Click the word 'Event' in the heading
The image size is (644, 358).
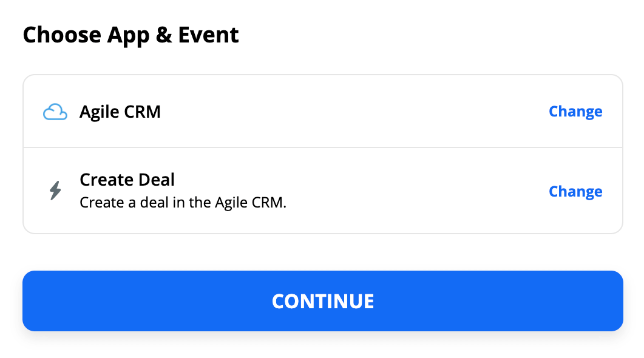click(x=208, y=35)
